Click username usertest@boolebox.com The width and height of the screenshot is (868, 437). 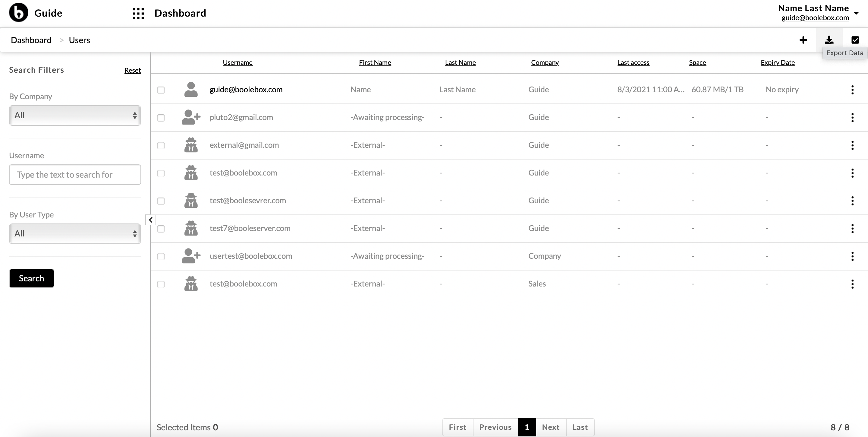coord(251,255)
